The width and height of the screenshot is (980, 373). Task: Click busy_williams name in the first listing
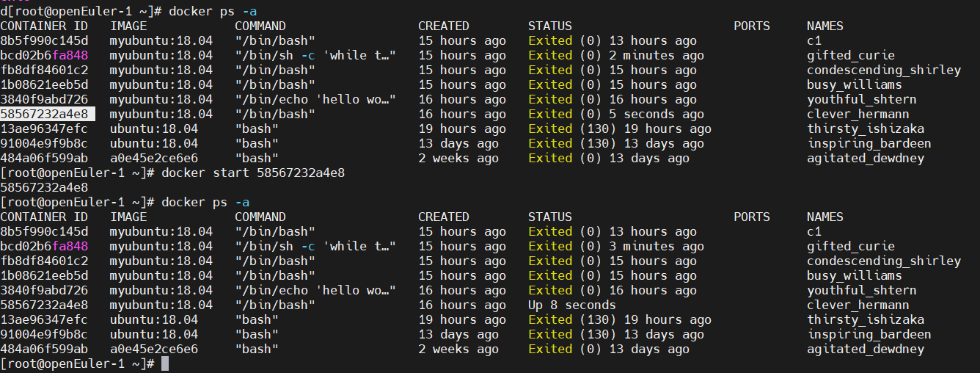pos(855,84)
